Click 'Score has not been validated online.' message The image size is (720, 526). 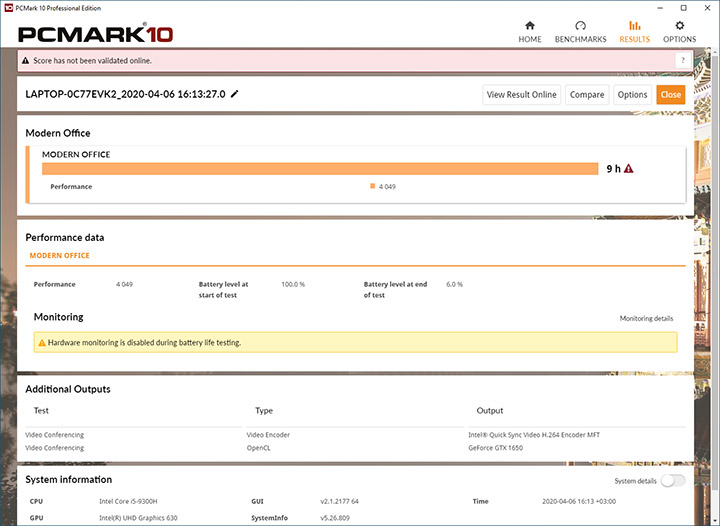[92, 61]
